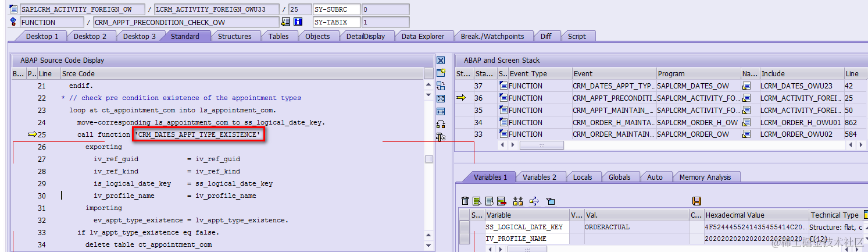Open the Break./Watchpoints tab
This screenshot has width=868, height=252.
point(492,36)
